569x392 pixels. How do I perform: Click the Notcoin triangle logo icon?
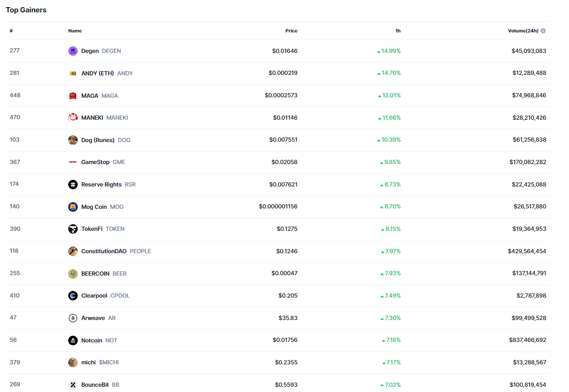tap(73, 340)
